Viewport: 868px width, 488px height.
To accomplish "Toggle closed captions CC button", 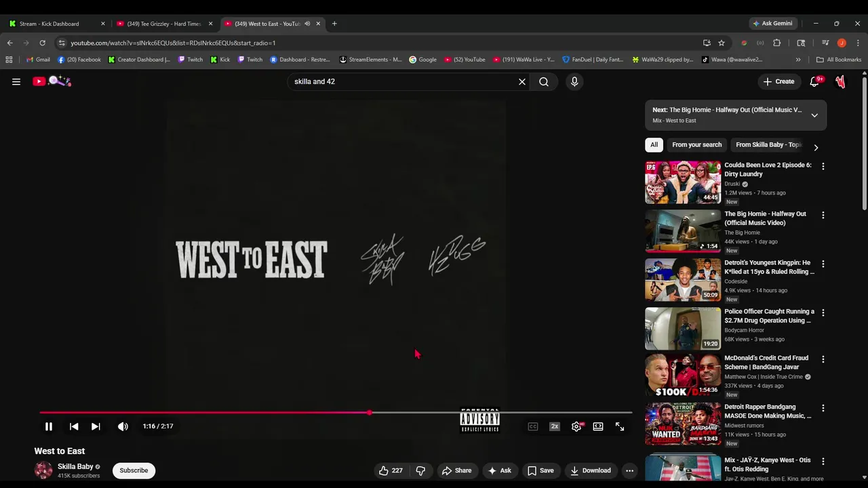I will (533, 426).
